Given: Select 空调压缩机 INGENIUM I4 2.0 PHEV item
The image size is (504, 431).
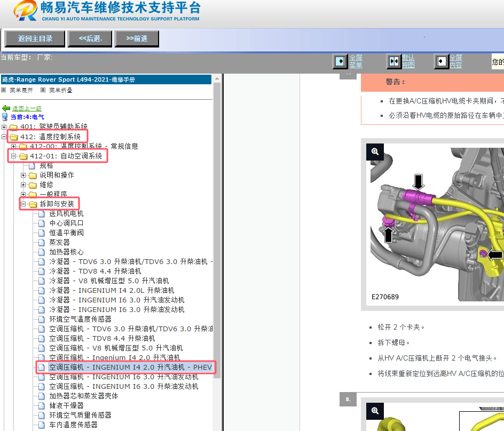Looking at the screenshot, I should 130,368.
